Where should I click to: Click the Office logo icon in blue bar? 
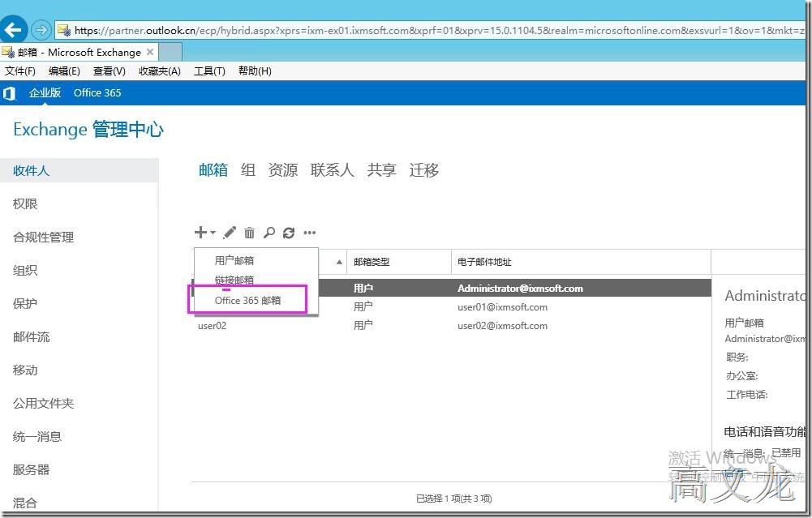[x=9, y=93]
